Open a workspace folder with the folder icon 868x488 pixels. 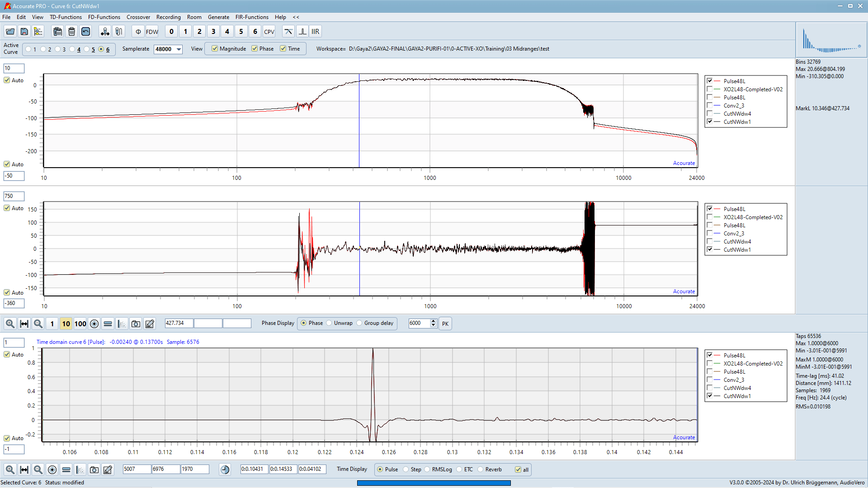click(x=10, y=32)
